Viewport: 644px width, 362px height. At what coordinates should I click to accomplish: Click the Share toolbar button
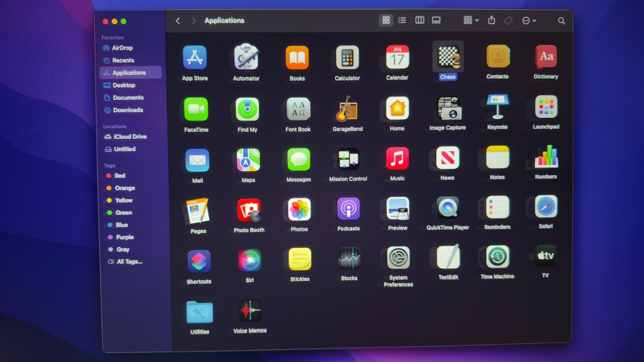[491, 20]
